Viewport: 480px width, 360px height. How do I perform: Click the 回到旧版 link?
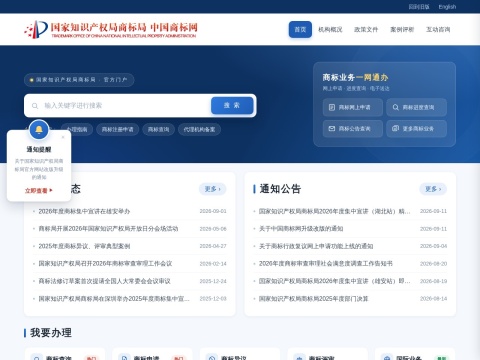(x=419, y=7)
